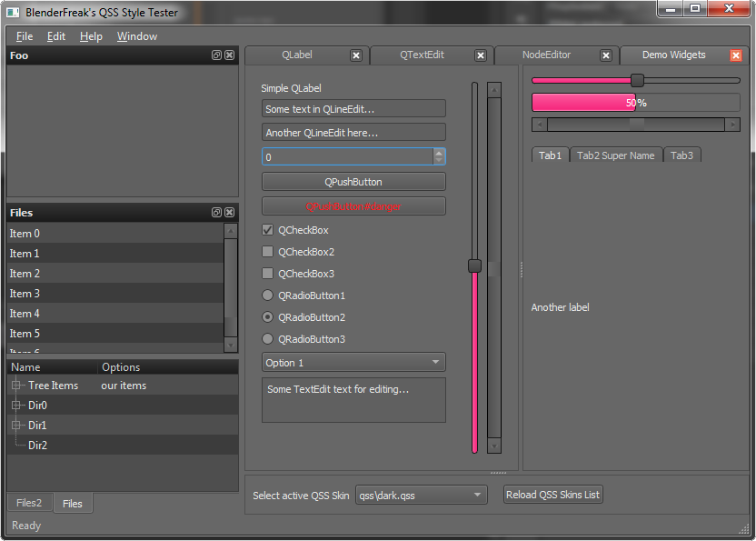The height and width of the screenshot is (541, 756).
Task: Expand the Dir1 tree node
Action: coord(16,426)
